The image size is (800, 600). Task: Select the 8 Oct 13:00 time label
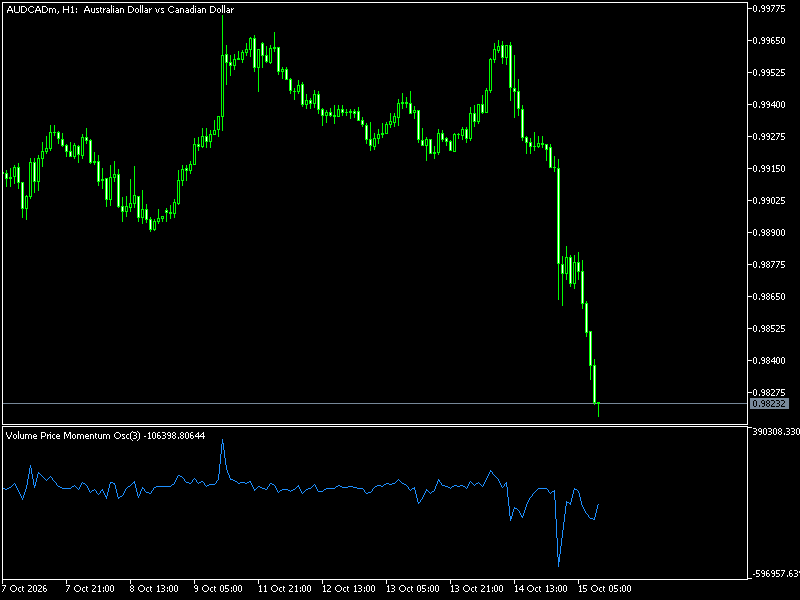click(x=154, y=588)
